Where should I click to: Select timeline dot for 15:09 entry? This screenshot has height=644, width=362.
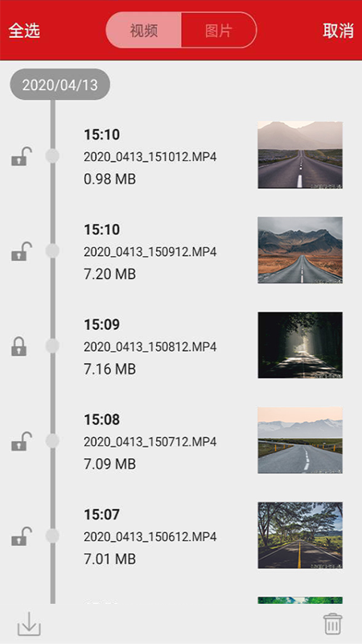coord(52,346)
